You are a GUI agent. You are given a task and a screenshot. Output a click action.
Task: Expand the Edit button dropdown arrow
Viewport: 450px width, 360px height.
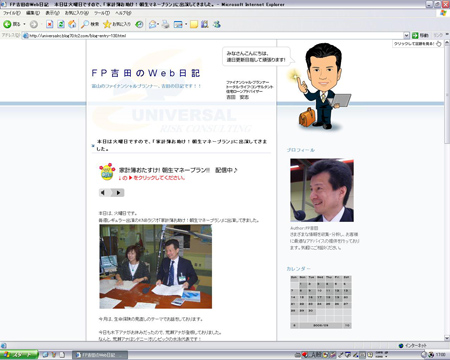point(186,24)
